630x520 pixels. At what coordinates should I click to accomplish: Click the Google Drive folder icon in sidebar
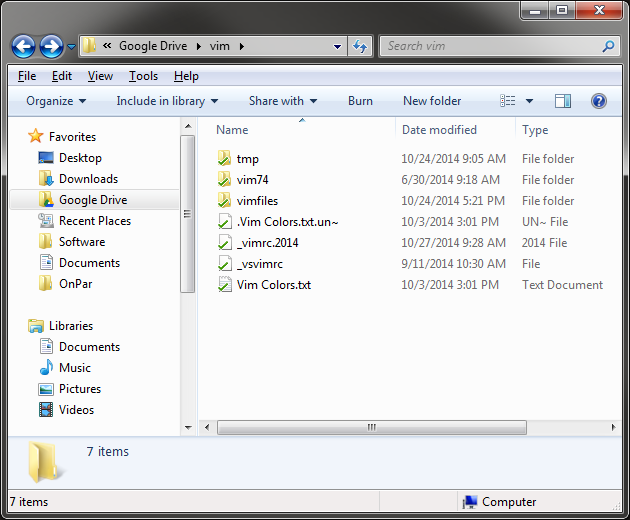[46, 199]
